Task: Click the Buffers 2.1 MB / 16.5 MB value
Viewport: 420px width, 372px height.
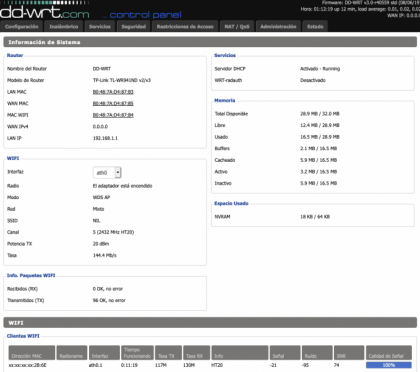Action: [319, 149]
